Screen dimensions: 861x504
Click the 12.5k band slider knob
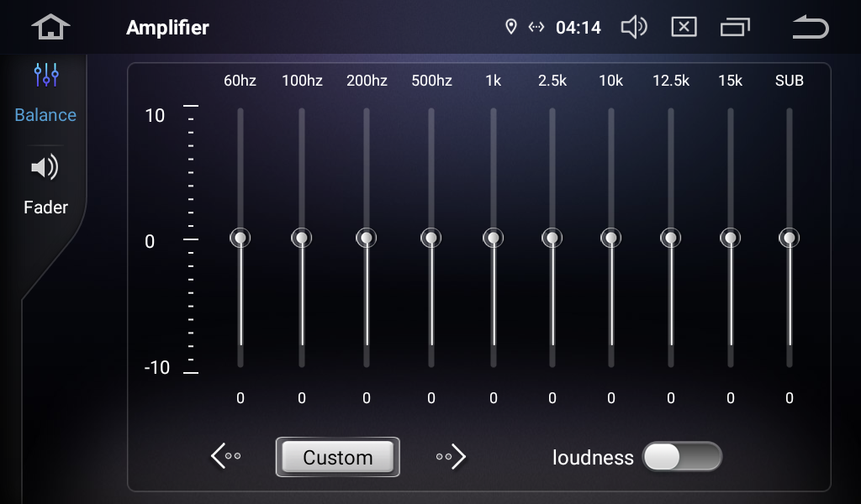pos(671,239)
